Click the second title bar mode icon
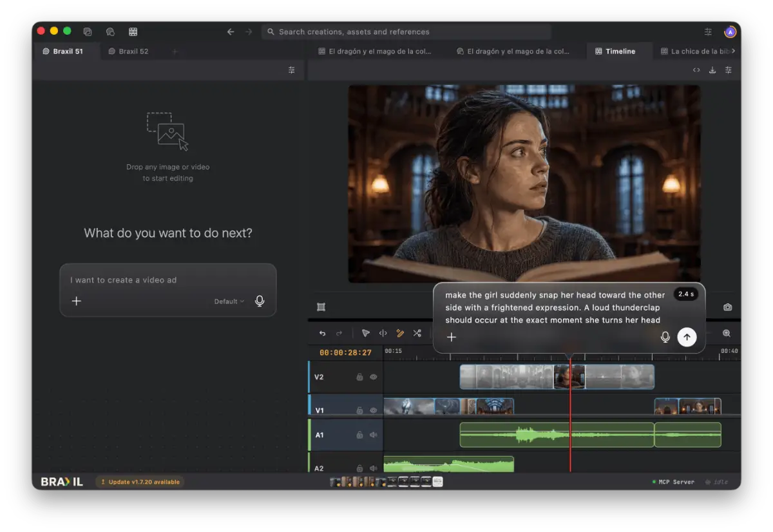Screen dimensions: 773x532 pos(110,32)
